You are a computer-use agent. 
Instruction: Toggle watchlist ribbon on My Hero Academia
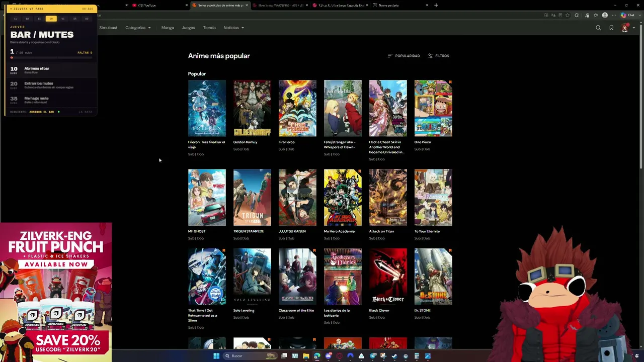[x=360, y=171]
